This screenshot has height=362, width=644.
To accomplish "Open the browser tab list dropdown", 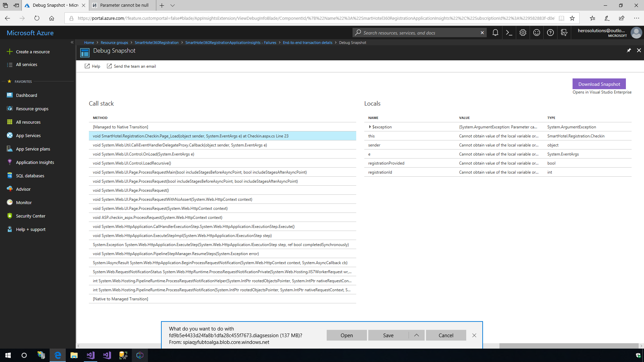I will (x=172, y=5).
